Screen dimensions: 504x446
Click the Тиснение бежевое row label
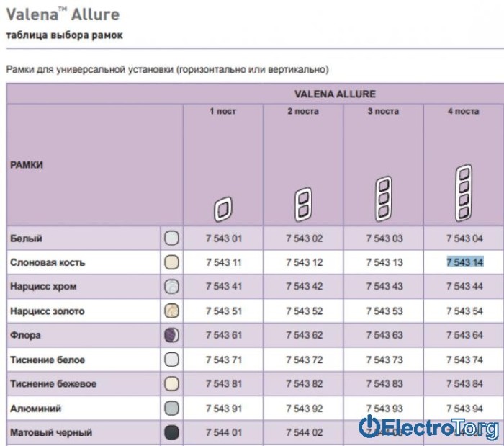(x=53, y=383)
